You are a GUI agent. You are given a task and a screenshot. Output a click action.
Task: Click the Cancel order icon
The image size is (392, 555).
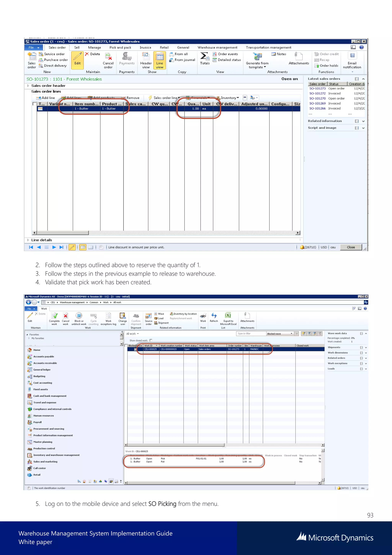pyautogui.click(x=108, y=56)
